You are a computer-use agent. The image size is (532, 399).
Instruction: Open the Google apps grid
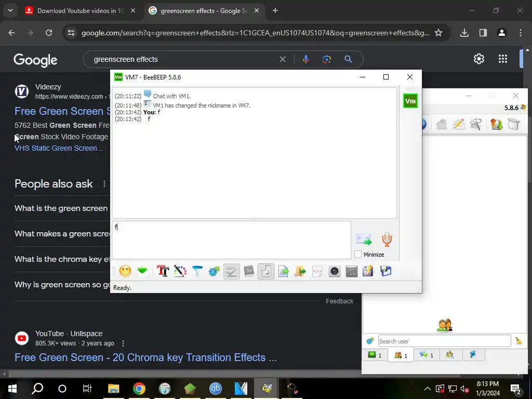503,59
